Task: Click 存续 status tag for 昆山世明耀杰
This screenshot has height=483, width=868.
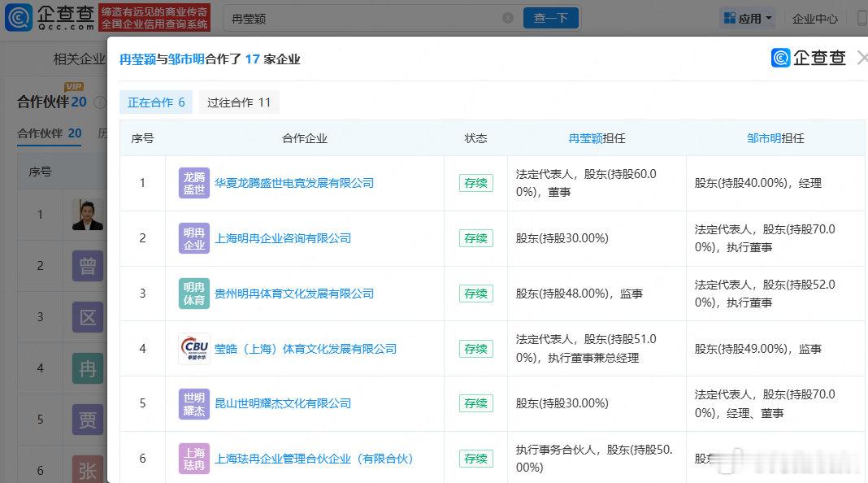Action: click(476, 404)
